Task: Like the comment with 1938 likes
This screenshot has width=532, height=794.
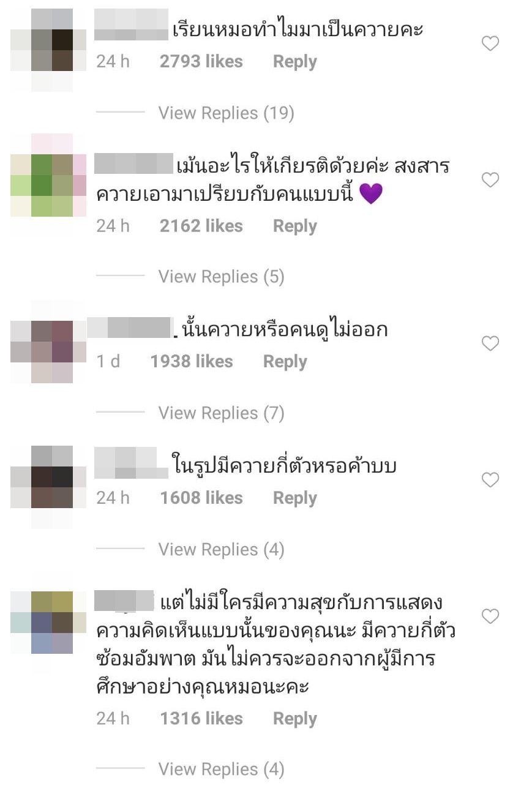Action: point(490,344)
